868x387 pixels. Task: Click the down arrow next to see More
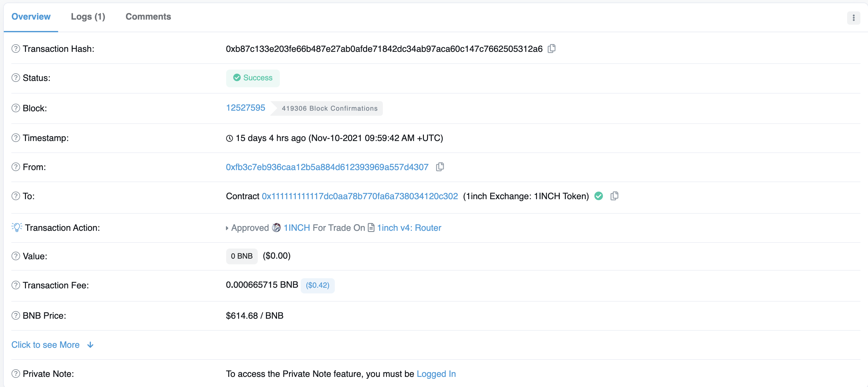tap(90, 345)
